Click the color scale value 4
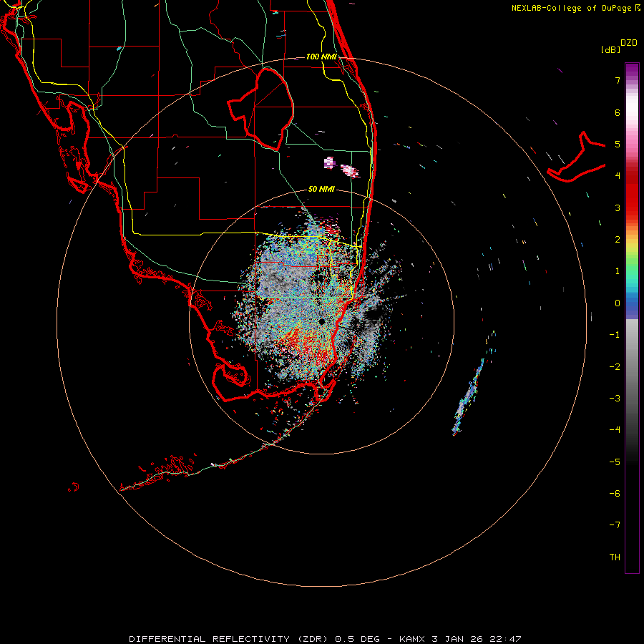The width and height of the screenshot is (644, 644). [618, 176]
